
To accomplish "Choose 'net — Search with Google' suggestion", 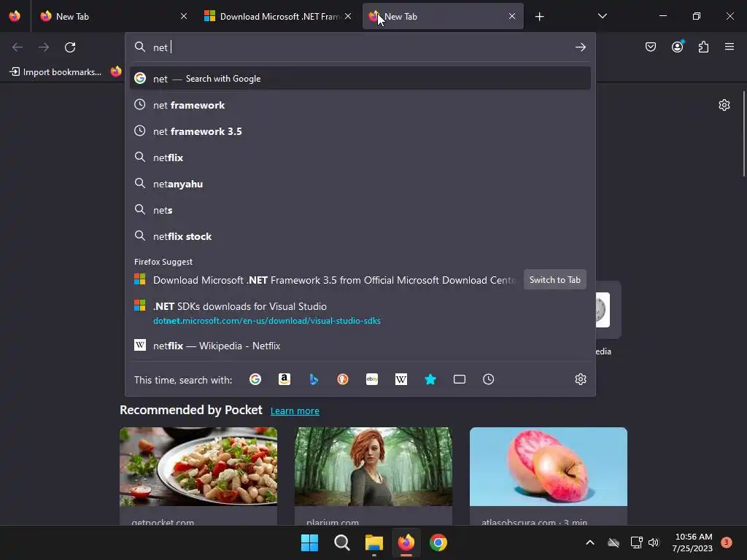I will click(x=360, y=79).
